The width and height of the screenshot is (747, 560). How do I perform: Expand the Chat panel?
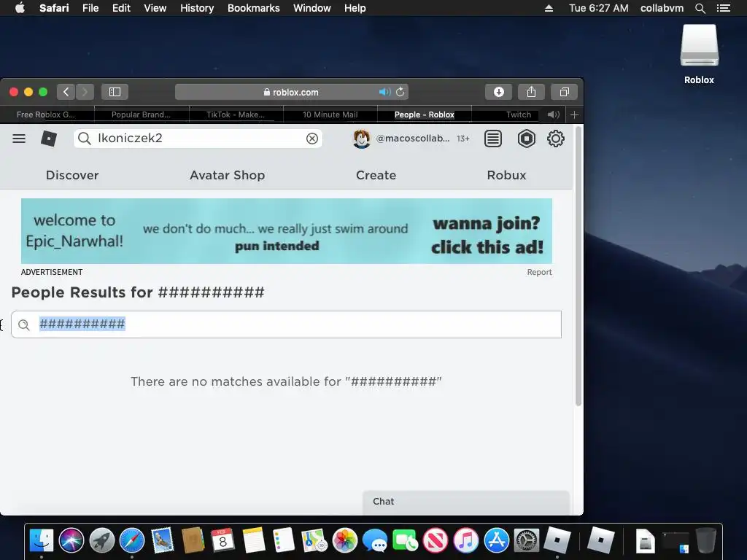pos(466,502)
